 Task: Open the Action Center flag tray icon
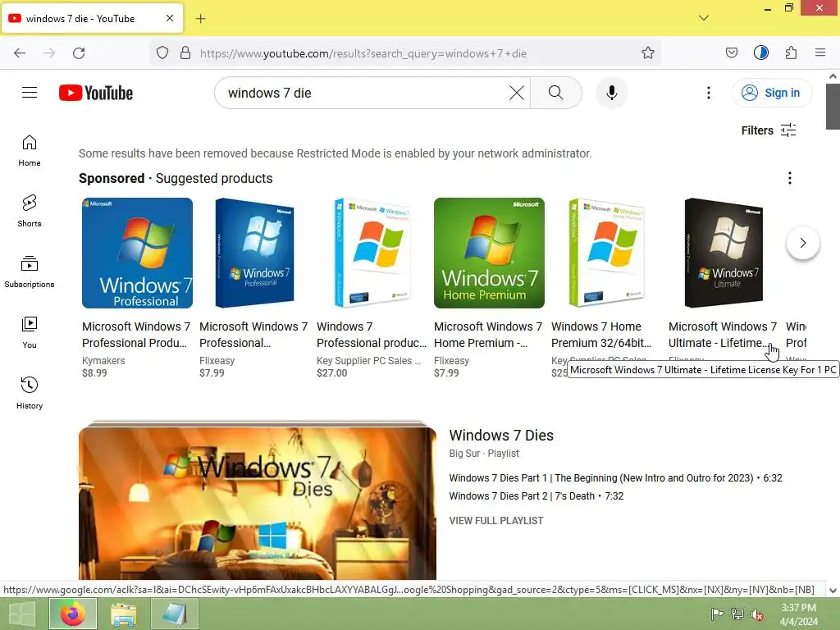pyautogui.click(x=717, y=614)
